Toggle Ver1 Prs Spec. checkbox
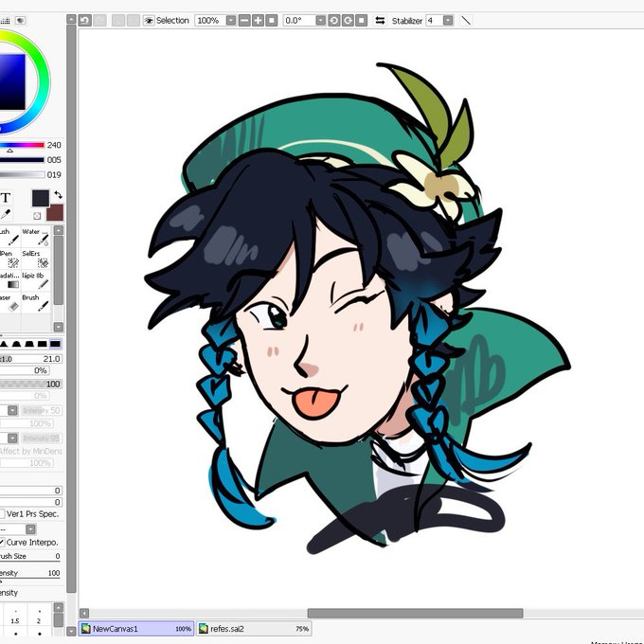The height and width of the screenshot is (644, 644). (2, 514)
